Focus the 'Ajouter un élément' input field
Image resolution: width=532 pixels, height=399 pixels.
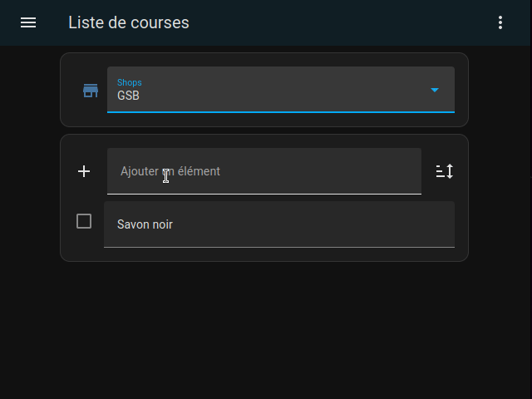click(x=264, y=171)
